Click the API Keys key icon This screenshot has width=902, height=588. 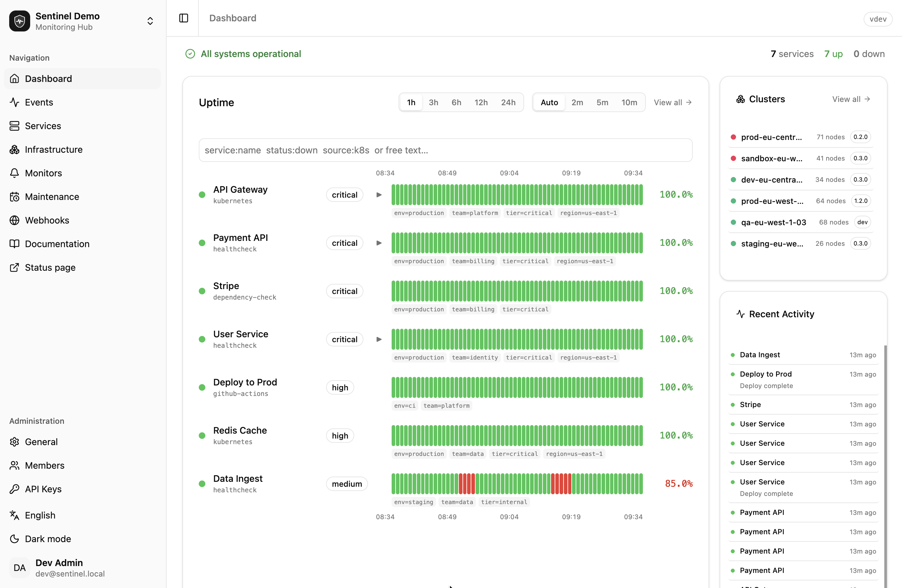coord(14,489)
